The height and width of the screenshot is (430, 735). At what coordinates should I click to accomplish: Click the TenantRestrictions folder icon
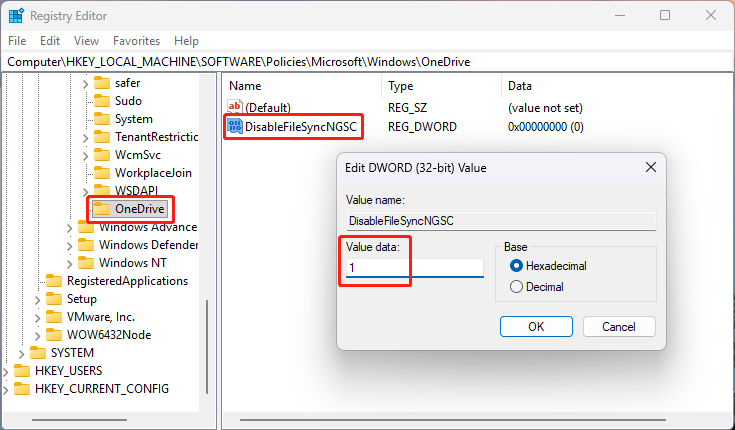[102, 137]
